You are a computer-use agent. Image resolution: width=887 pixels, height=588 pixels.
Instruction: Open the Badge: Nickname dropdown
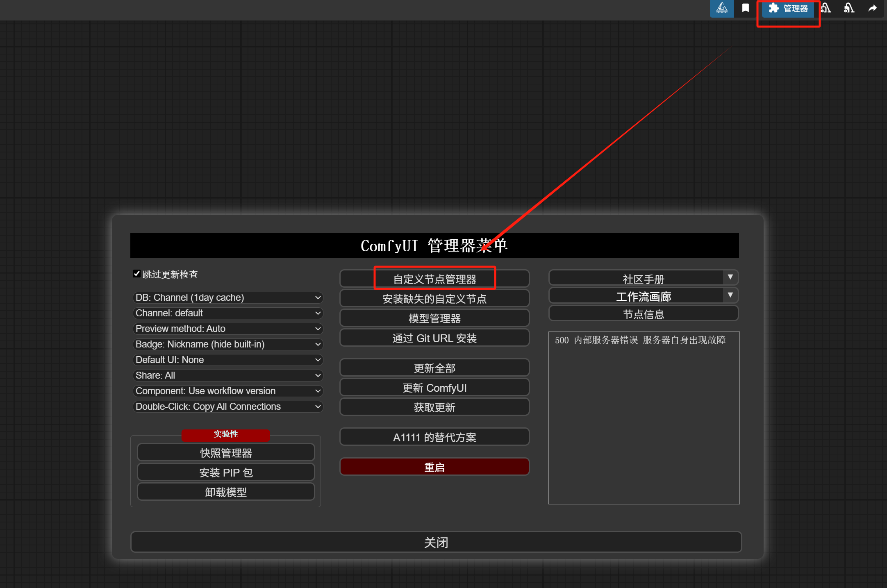coord(228,344)
